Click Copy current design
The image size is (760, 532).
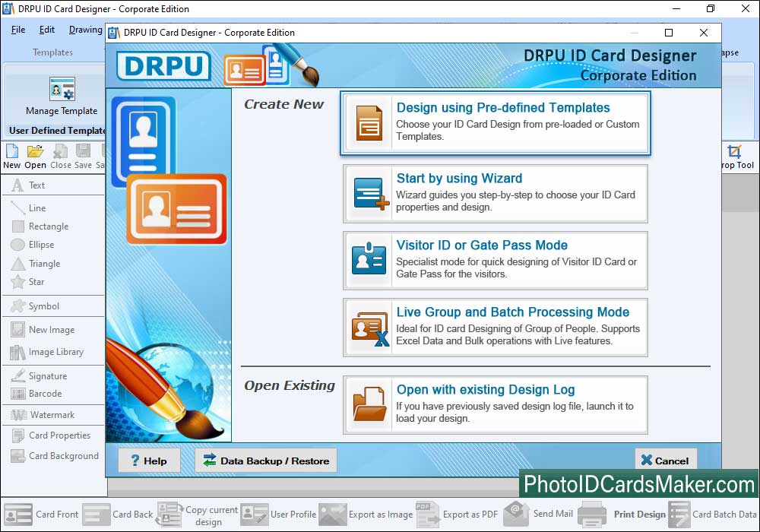point(198,515)
